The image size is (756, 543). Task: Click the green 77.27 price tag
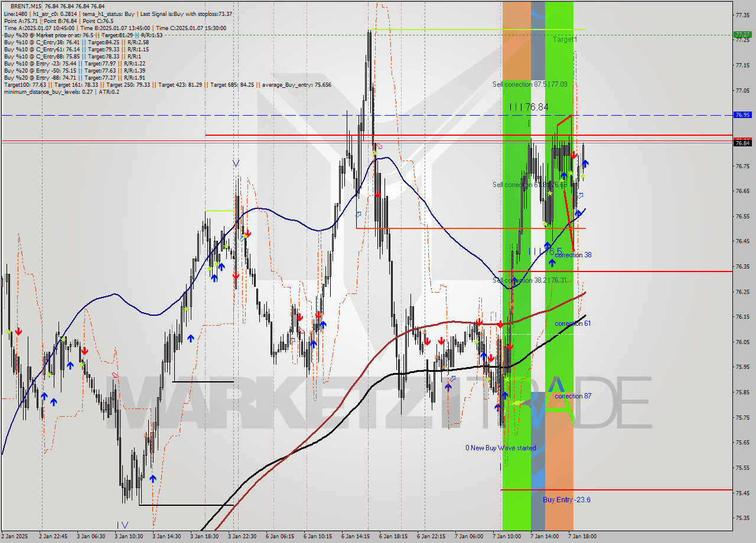[x=742, y=35]
